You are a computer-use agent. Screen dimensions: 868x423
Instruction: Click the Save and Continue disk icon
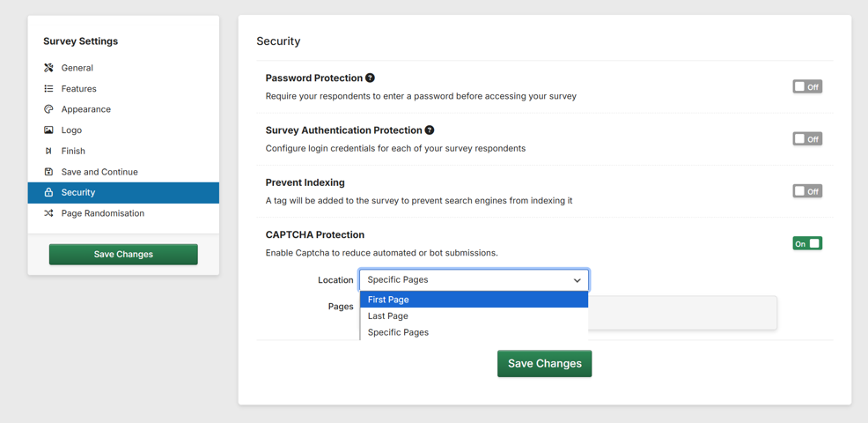[48, 172]
